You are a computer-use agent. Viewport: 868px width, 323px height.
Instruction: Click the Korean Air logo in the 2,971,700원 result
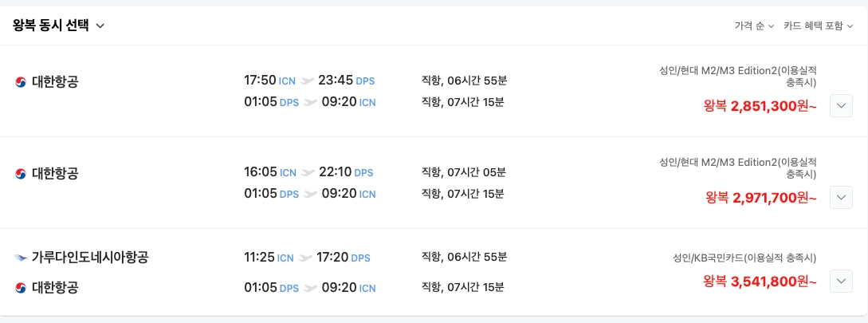pos(21,173)
